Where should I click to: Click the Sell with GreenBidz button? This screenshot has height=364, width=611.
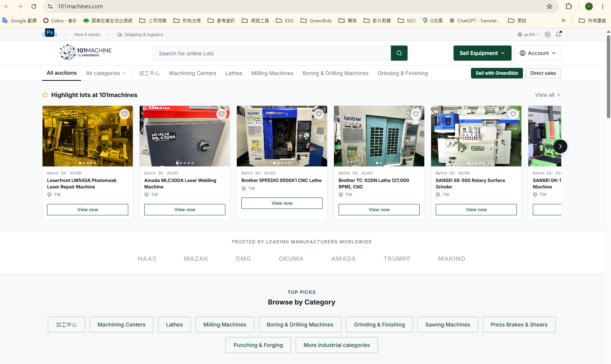point(497,73)
